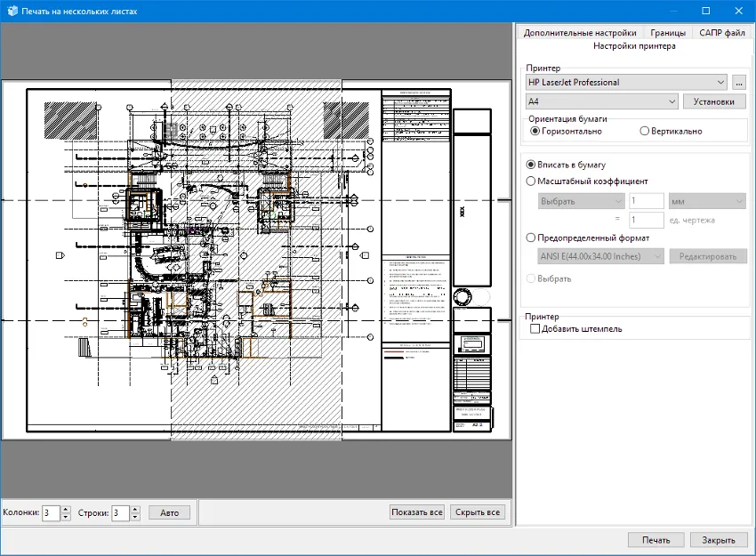Click the hatched center sheet in the preview
Viewport: 756px width, 556px height.
tap(256, 260)
